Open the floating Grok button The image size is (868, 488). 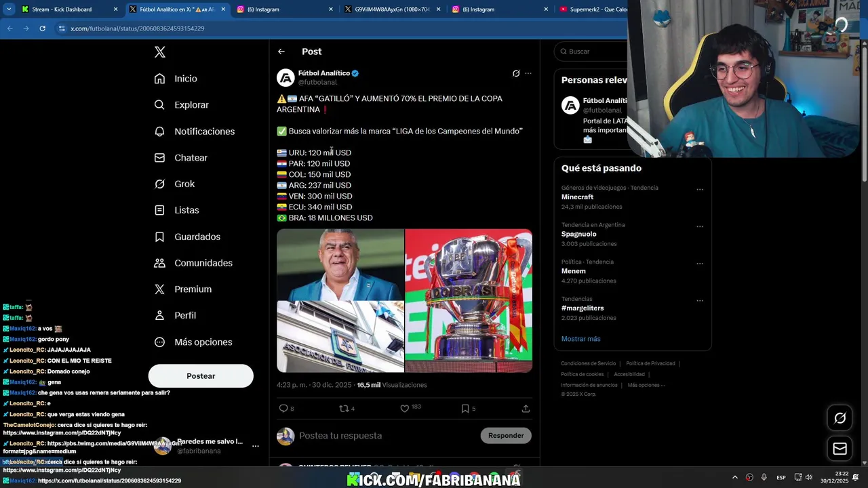[x=840, y=418]
